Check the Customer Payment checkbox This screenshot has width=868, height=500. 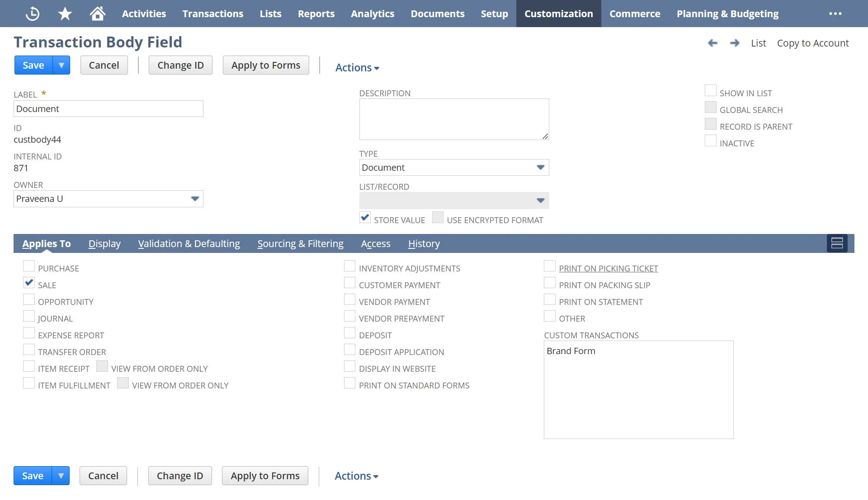[x=349, y=283]
